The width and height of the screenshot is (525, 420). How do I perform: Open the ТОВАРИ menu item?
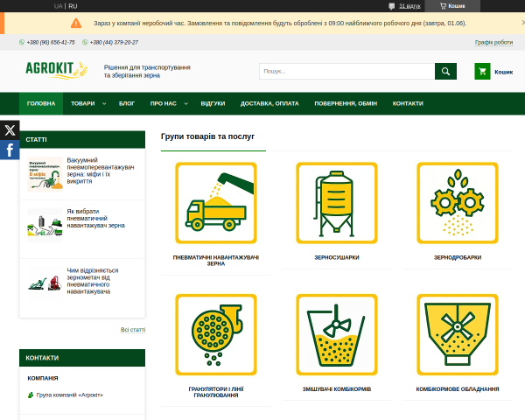tap(83, 103)
